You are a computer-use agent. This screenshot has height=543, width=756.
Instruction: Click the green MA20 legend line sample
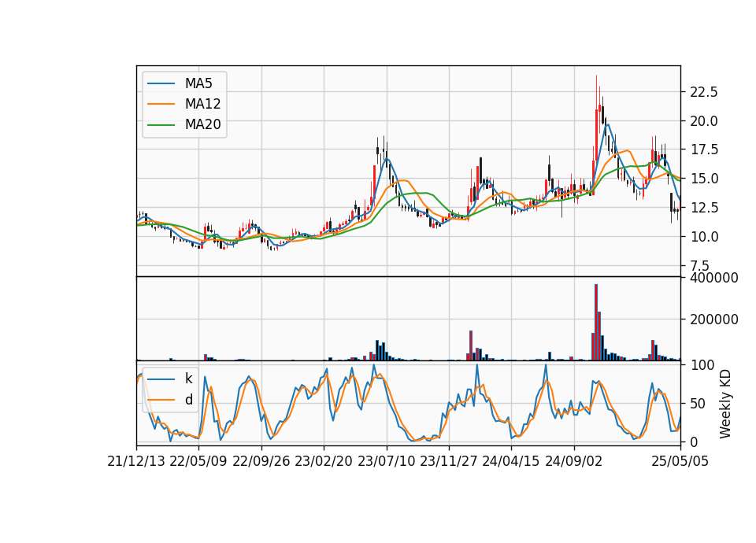point(161,125)
